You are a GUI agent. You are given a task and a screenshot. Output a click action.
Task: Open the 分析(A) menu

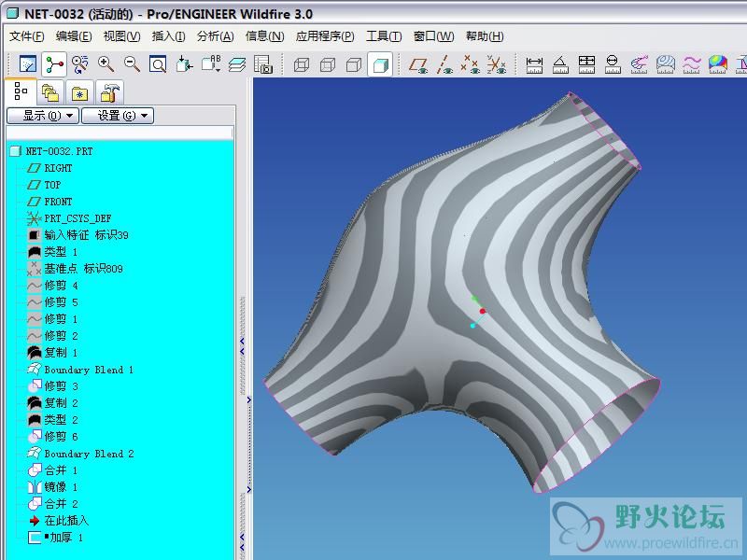[x=216, y=36]
